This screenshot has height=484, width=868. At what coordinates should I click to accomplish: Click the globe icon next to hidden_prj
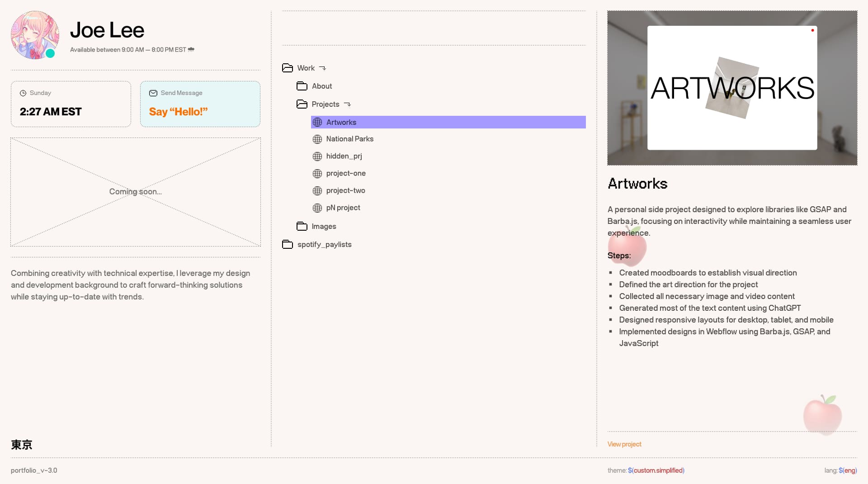[x=317, y=157]
